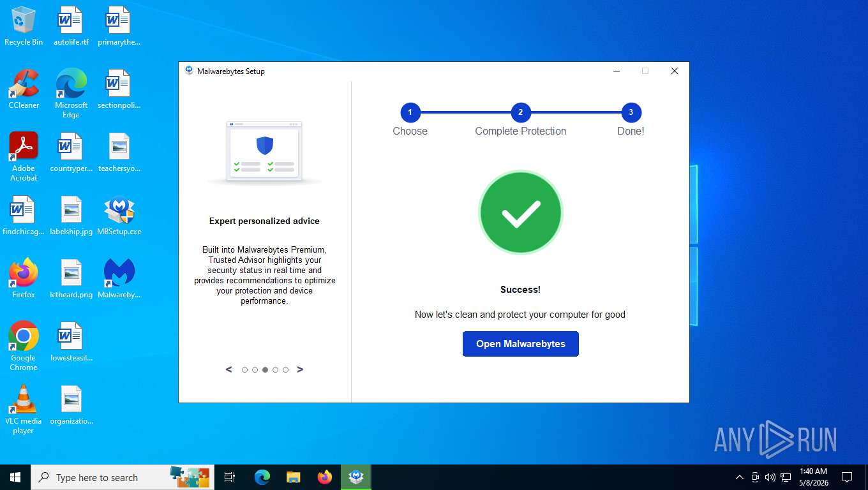Select the Adobe Acrobat desktop shortcut

[x=24, y=157]
